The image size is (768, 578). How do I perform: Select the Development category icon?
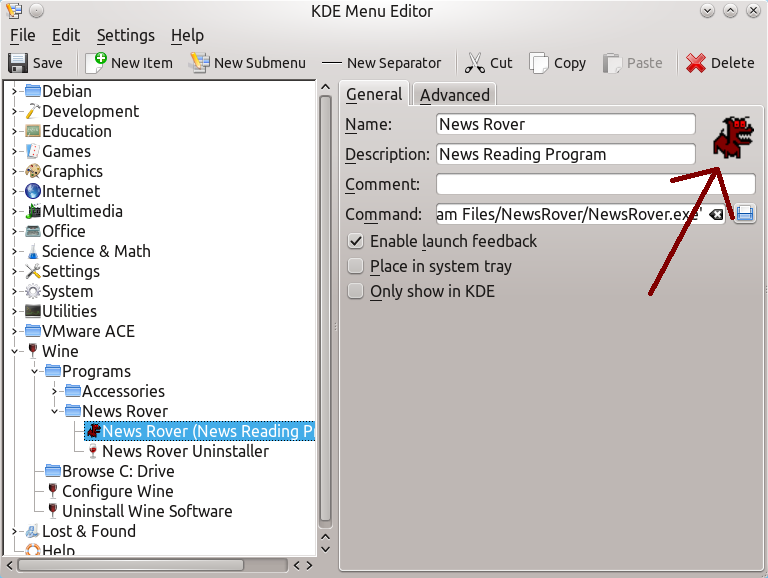click(x=33, y=111)
